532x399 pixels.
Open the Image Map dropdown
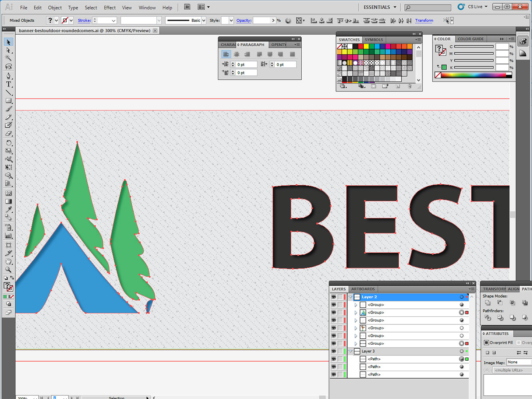(519, 362)
